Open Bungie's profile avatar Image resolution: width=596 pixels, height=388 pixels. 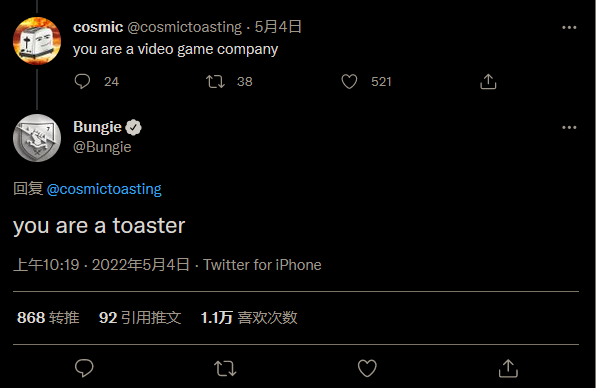coord(37,138)
